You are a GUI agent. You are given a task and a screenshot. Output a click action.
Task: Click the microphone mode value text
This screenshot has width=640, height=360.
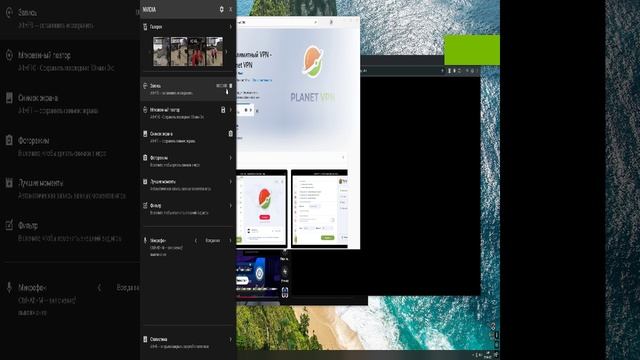213,240
